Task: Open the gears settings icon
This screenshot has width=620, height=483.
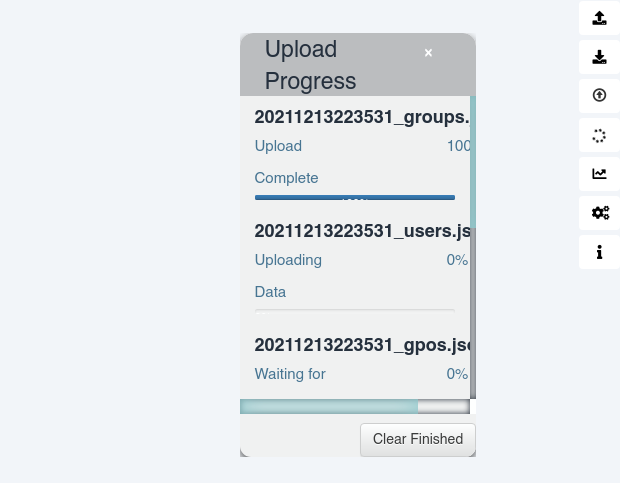Action: tap(599, 213)
